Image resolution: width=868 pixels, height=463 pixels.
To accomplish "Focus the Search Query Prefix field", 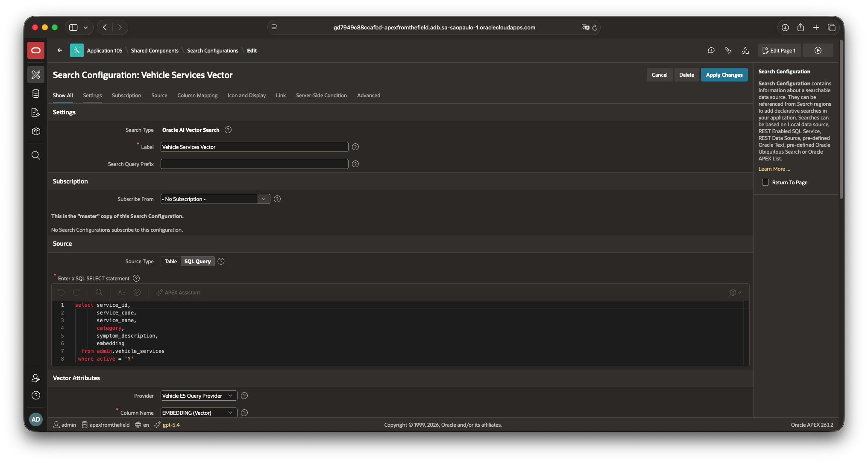I will click(255, 164).
